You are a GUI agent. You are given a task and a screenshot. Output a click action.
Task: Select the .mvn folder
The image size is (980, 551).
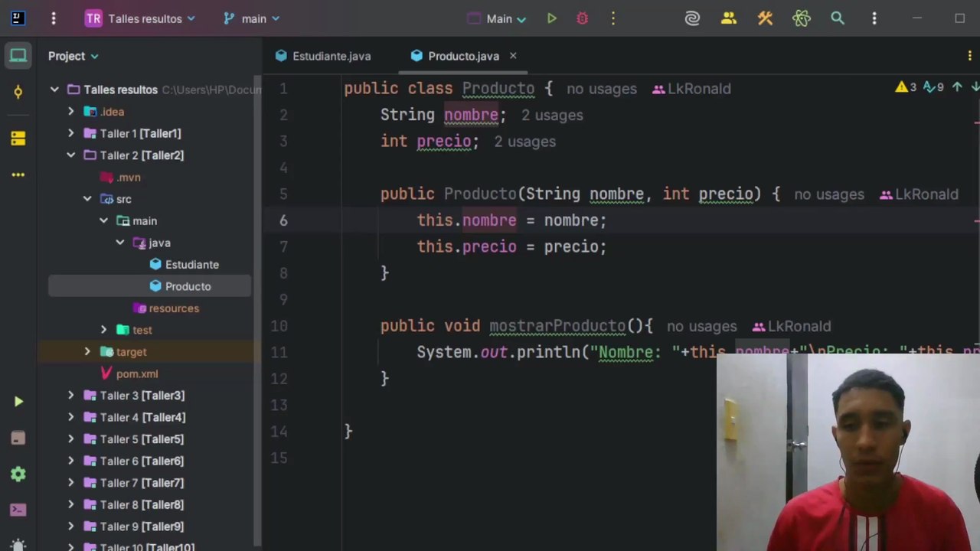point(120,178)
